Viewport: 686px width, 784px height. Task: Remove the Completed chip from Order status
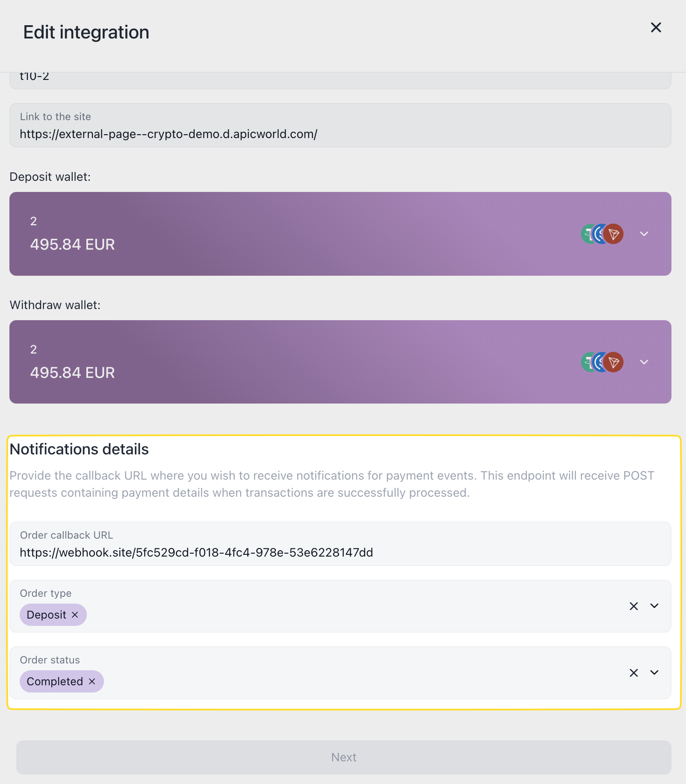click(92, 681)
